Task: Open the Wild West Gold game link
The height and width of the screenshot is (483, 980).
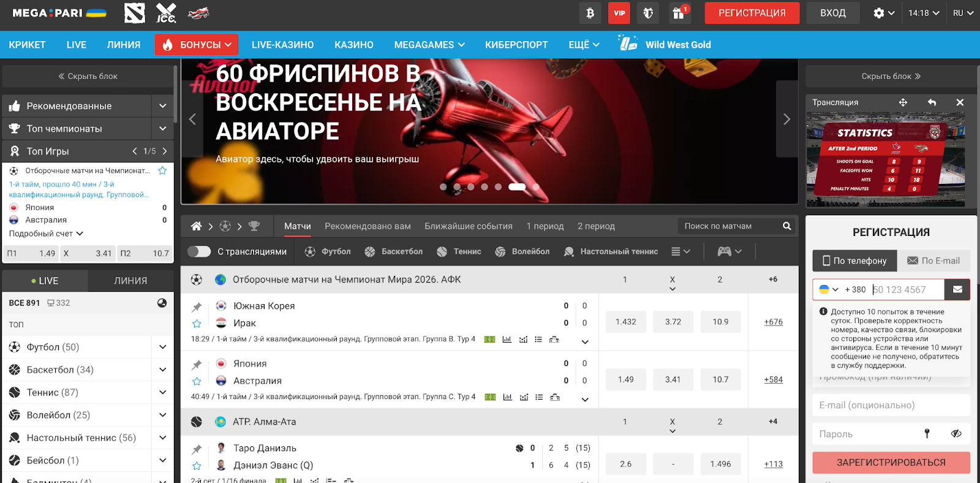Action: point(665,45)
